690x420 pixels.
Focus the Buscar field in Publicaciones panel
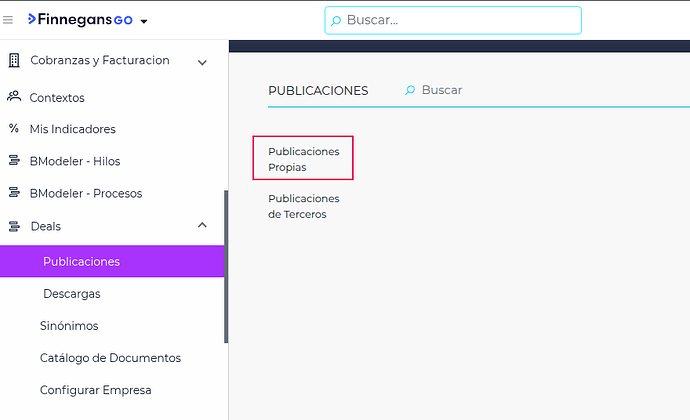coord(442,90)
